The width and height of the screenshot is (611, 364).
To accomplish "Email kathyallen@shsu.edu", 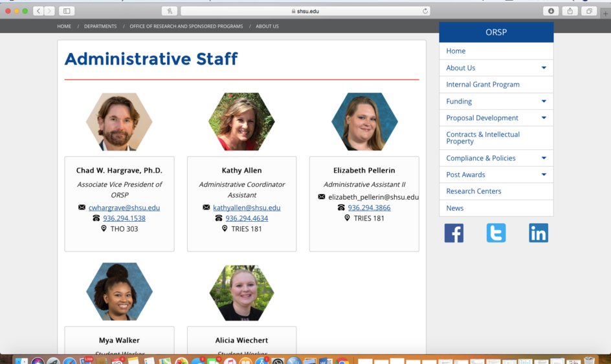I will point(247,208).
